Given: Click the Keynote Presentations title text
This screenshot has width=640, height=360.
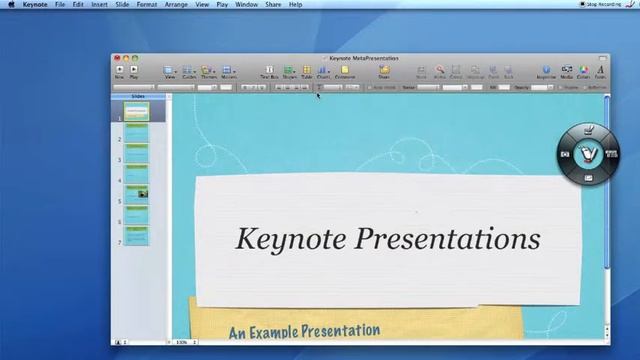Looking at the screenshot, I should (x=388, y=239).
